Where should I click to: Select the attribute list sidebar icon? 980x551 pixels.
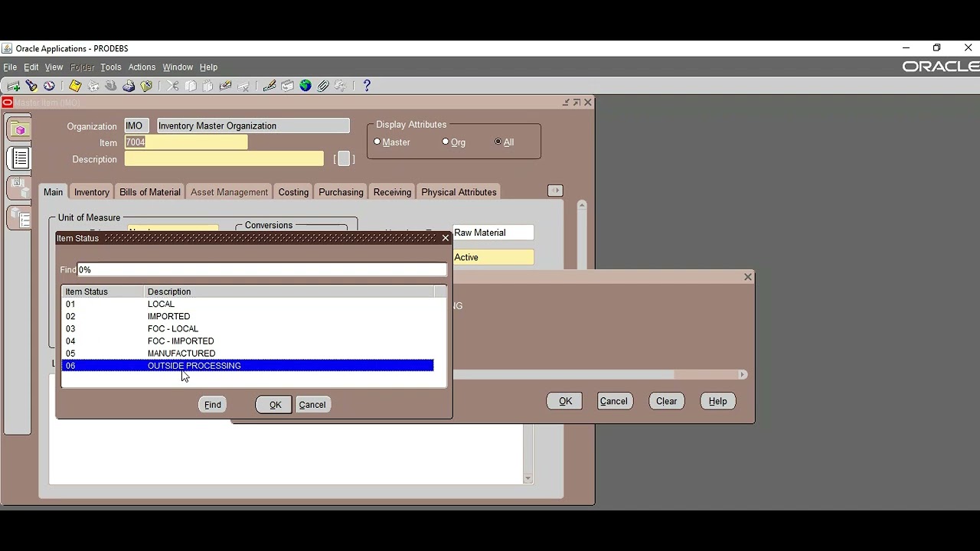point(19,158)
